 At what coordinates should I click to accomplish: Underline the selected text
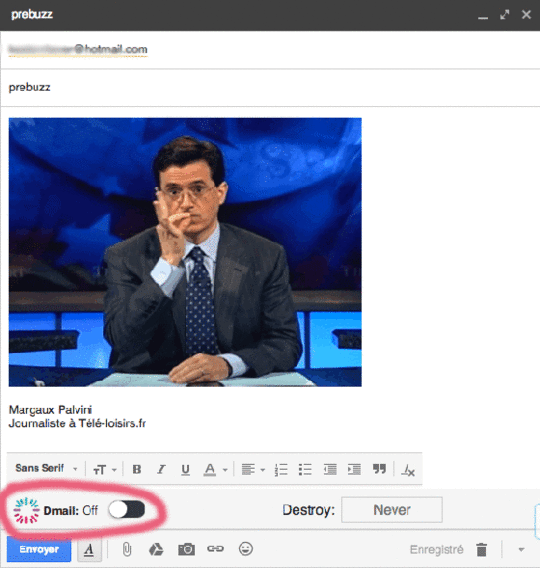[x=185, y=469]
